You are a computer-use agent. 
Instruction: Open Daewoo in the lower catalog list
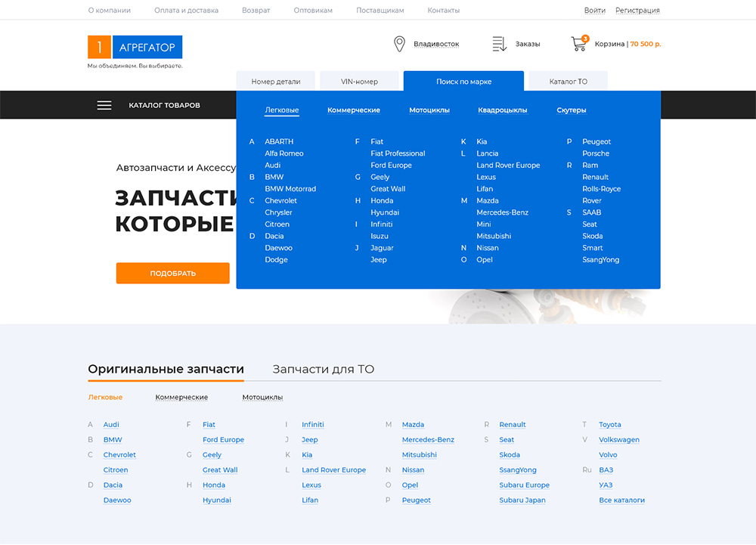(117, 500)
